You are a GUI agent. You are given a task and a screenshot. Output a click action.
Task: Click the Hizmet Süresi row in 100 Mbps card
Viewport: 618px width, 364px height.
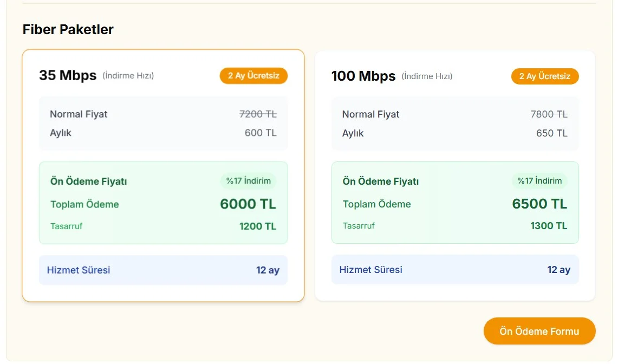(x=454, y=270)
